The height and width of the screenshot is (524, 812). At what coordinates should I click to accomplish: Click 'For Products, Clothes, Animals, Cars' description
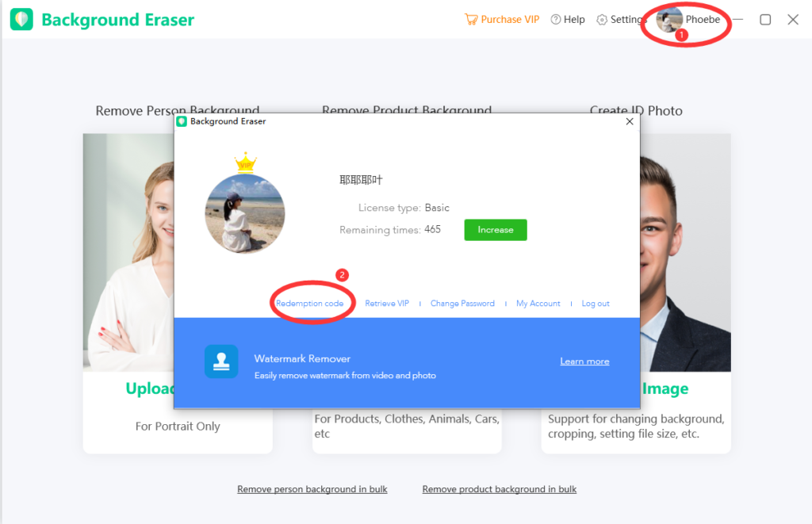[x=407, y=426]
